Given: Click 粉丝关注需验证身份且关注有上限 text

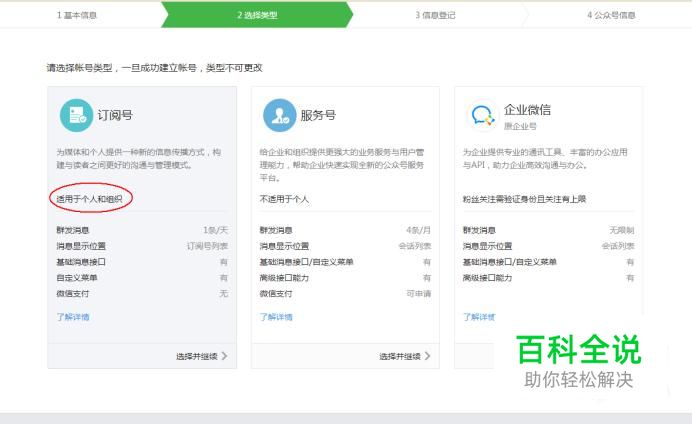Looking at the screenshot, I should coord(524,199).
